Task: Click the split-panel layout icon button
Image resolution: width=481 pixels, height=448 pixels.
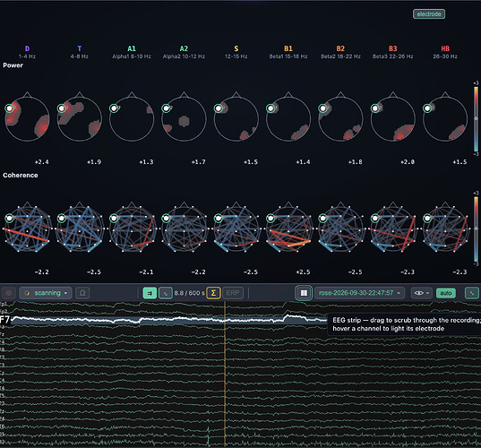Action: pyautogui.click(x=304, y=293)
